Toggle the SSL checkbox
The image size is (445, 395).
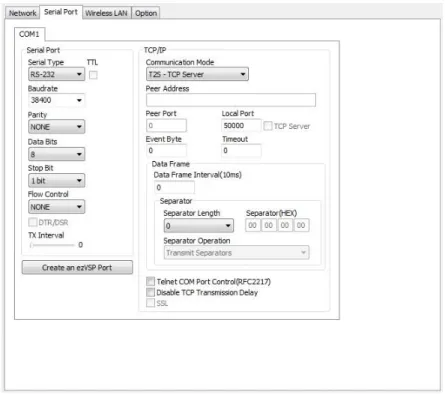tap(150, 303)
